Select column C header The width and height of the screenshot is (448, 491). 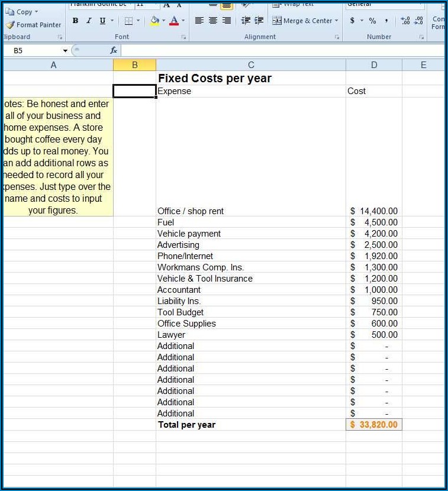(251, 65)
